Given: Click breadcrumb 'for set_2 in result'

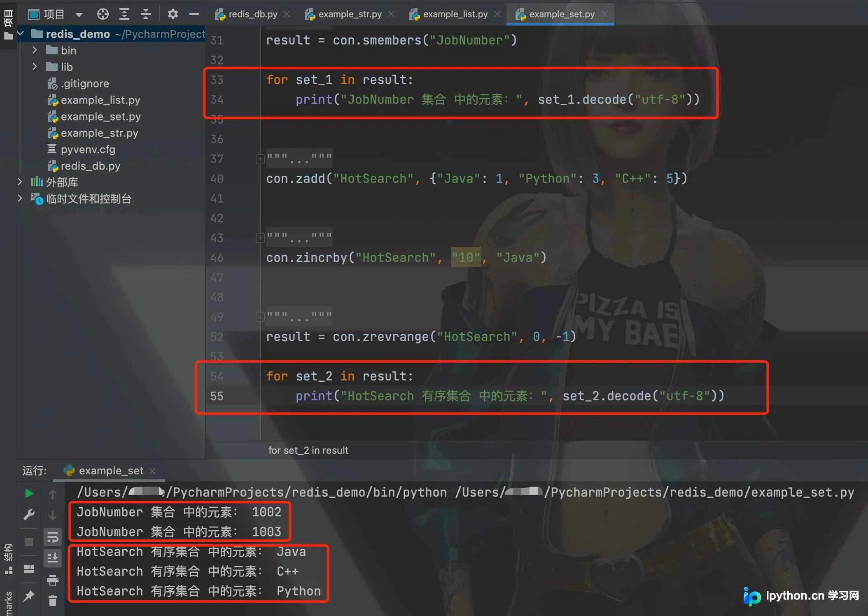Looking at the screenshot, I should coord(308,450).
